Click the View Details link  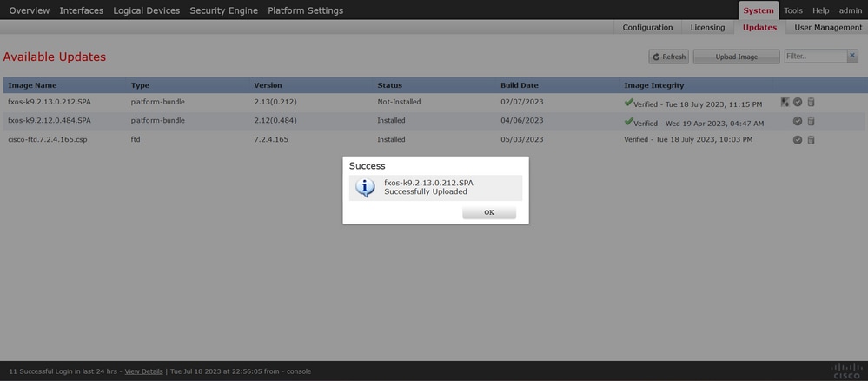tap(144, 371)
